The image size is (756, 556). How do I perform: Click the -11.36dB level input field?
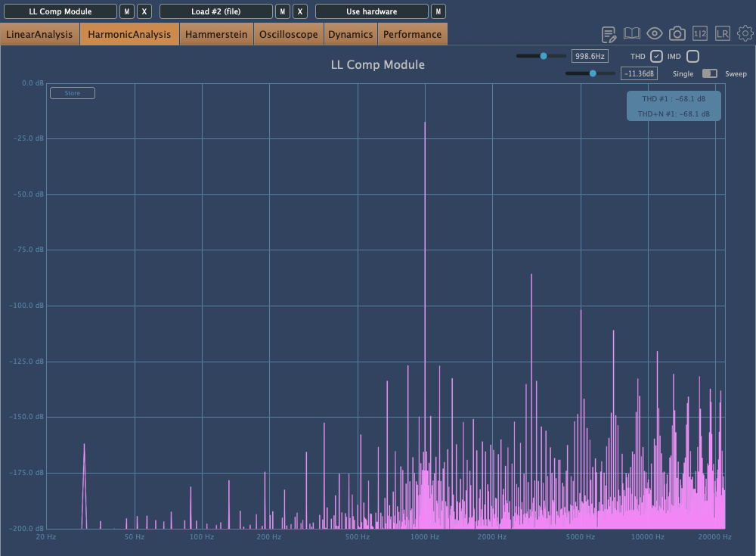pos(639,73)
